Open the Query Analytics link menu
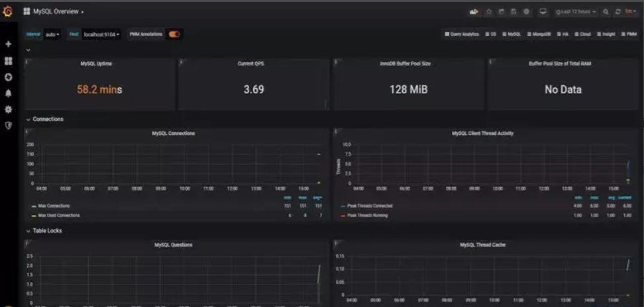Image resolution: width=644 pixels, height=307 pixels. (462, 34)
